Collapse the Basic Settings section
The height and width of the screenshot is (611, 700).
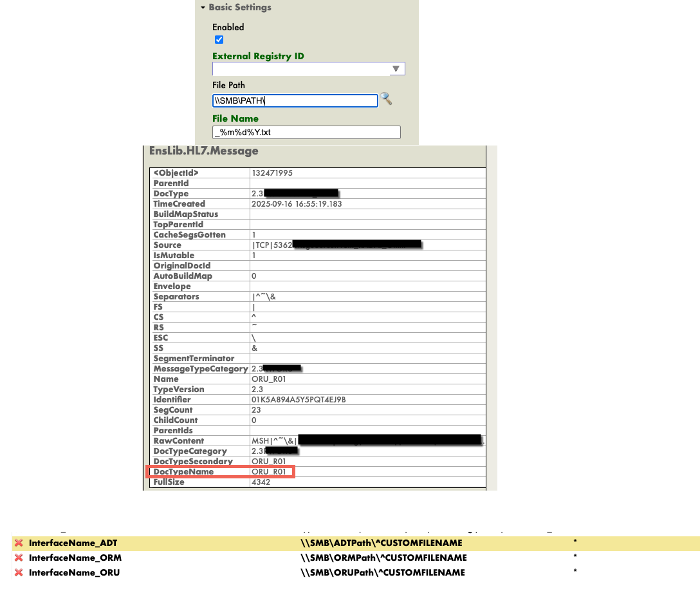[203, 8]
